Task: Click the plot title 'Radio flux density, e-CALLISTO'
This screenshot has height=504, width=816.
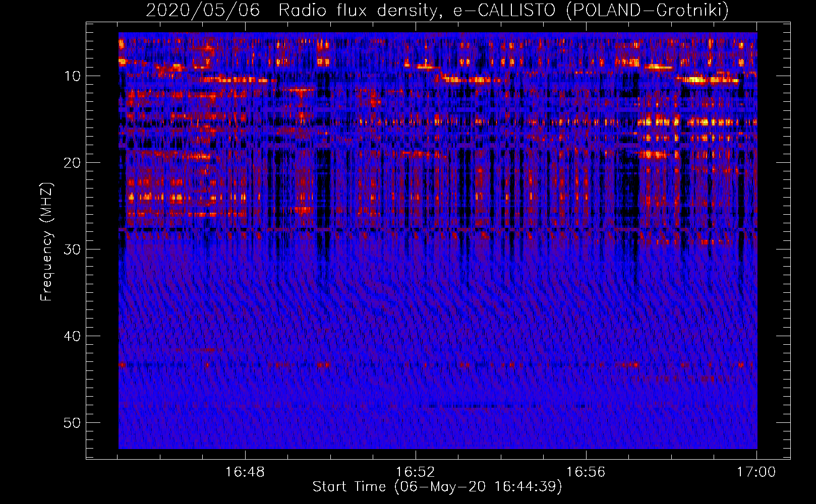Action: coord(417,11)
